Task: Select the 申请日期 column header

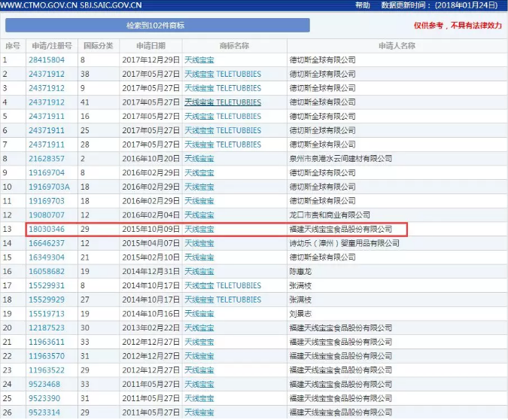Action: pyautogui.click(x=151, y=46)
